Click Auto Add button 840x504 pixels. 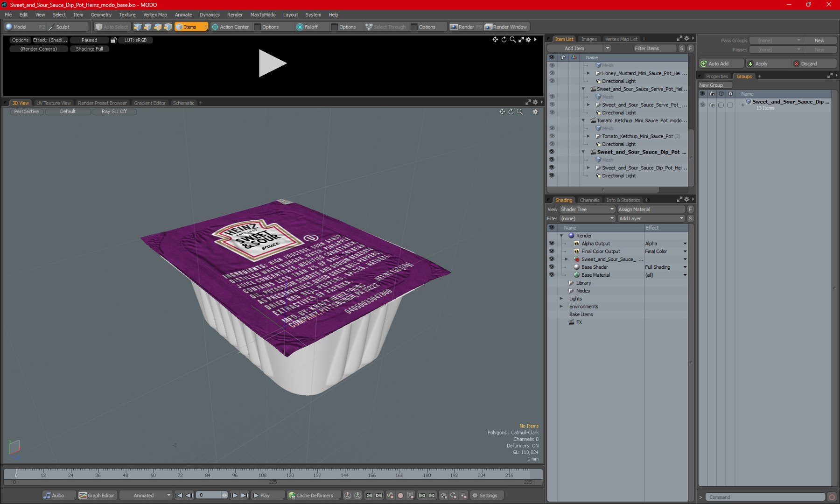coord(721,63)
